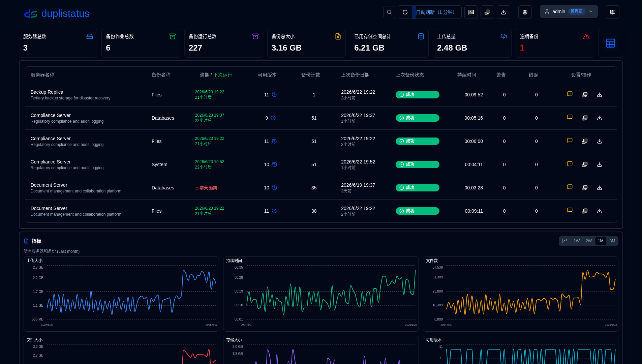Open message icon for Document Server Databases
The width and height of the screenshot is (642, 364).
[x=570, y=187]
